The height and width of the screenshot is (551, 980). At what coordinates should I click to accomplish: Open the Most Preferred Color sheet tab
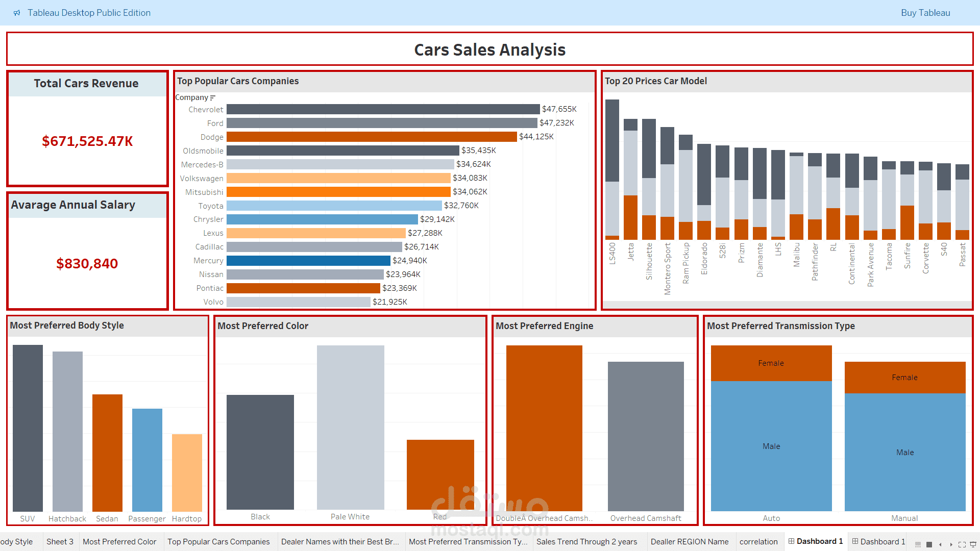click(119, 542)
